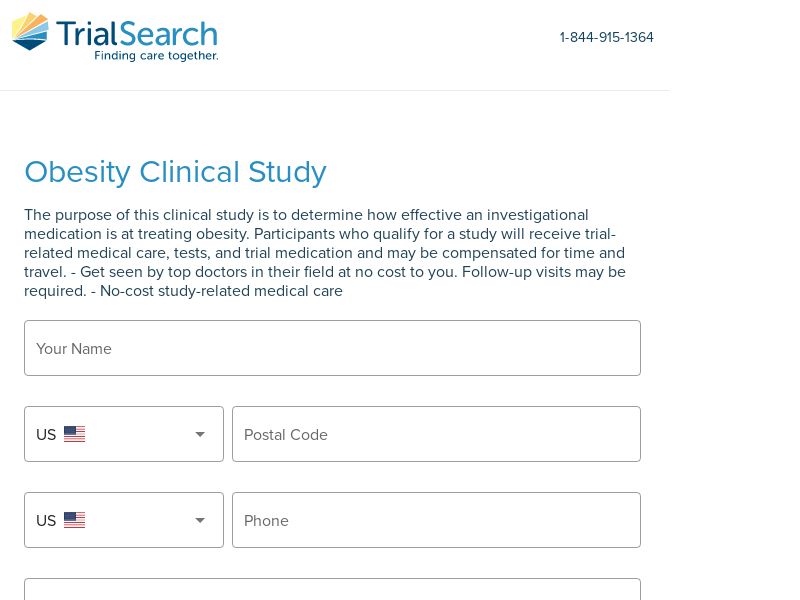Click the US flag beside Postal Code
Screen dimensions: 800x600
click(74, 434)
